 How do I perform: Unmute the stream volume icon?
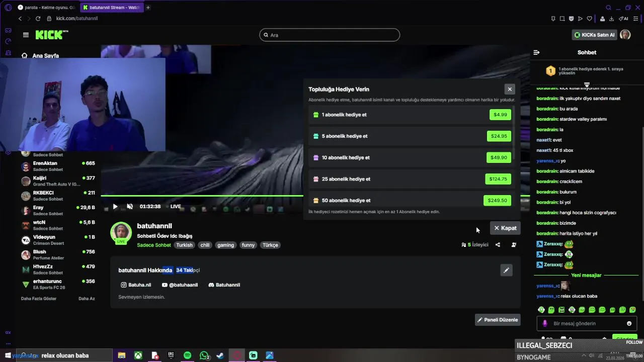130,207
